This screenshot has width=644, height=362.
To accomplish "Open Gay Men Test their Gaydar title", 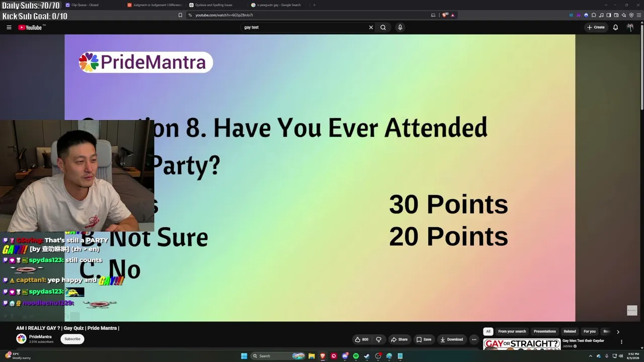I will click(583, 341).
